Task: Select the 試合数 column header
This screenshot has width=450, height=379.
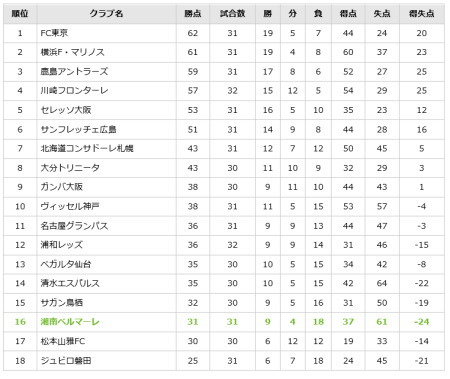Action: point(232,14)
